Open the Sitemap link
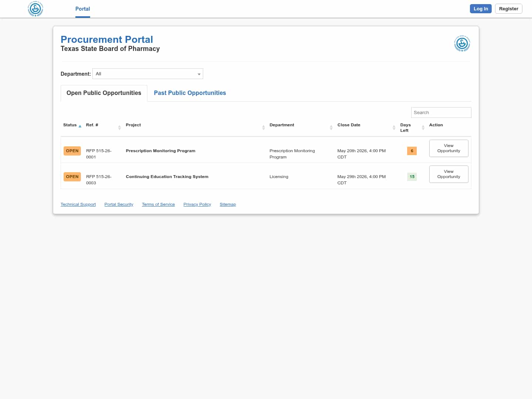The height and width of the screenshot is (399, 532). click(228, 204)
